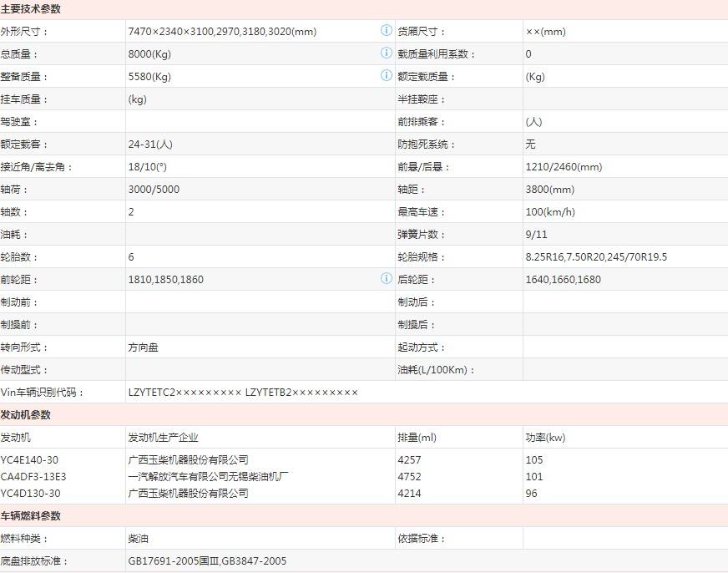
Task: Select power value 101
Action: point(534,476)
